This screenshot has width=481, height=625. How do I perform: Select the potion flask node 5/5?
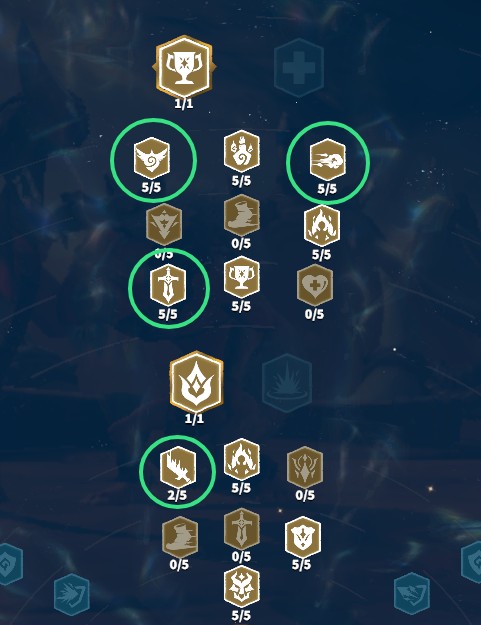click(x=241, y=151)
